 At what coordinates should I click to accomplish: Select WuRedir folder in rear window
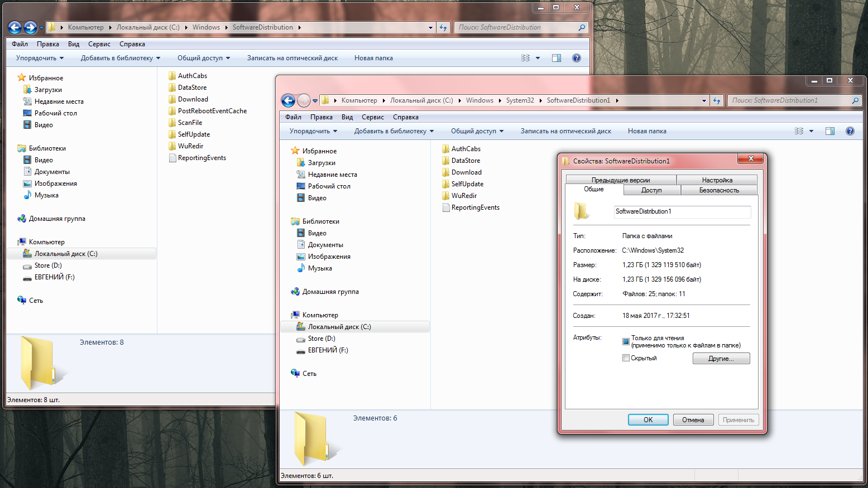(186, 146)
